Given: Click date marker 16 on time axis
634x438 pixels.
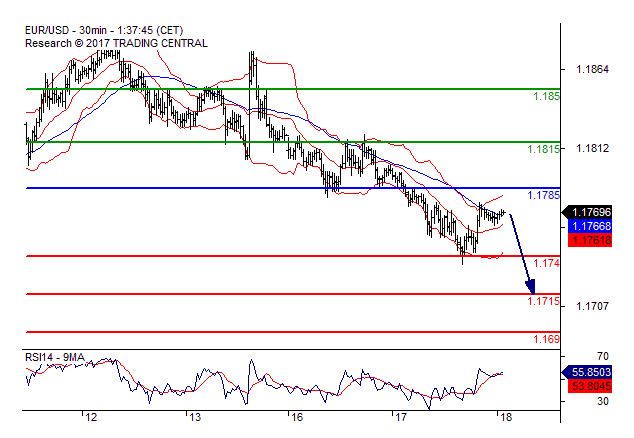Looking at the screenshot, I should 297,417.
